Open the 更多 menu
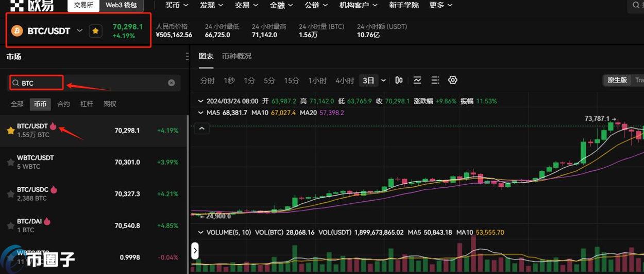 point(441,5)
